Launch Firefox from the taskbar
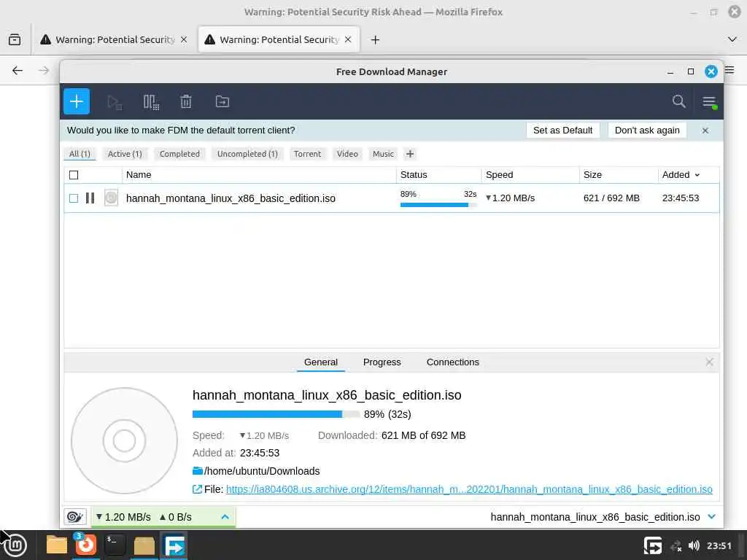The image size is (747, 560). coord(86,544)
